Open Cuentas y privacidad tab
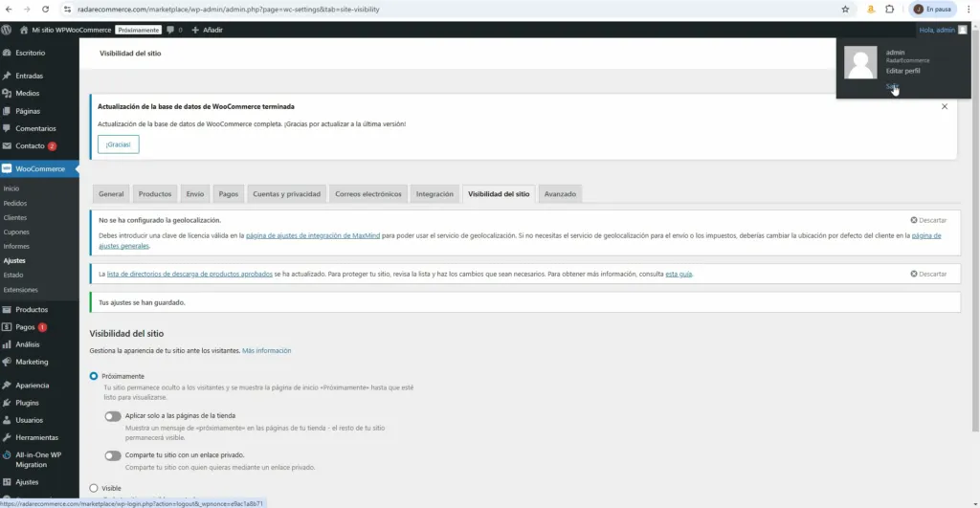This screenshot has height=508, width=980. click(286, 193)
